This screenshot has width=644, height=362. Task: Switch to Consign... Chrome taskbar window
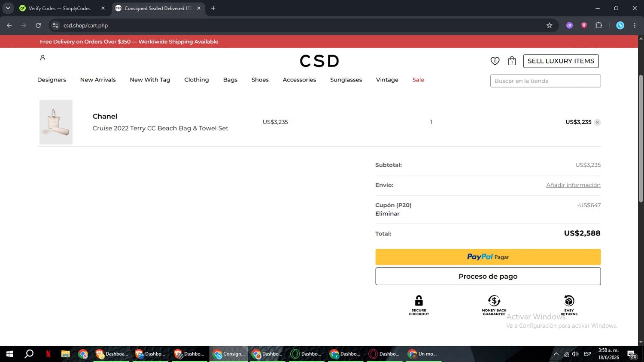pyautogui.click(x=229, y=354)
